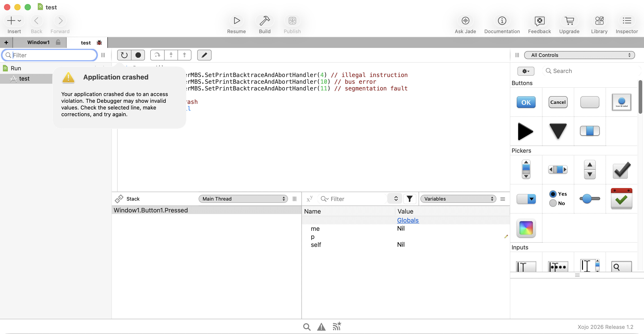Select the OK default button control

pyautogui.click(x=526, y=102)
